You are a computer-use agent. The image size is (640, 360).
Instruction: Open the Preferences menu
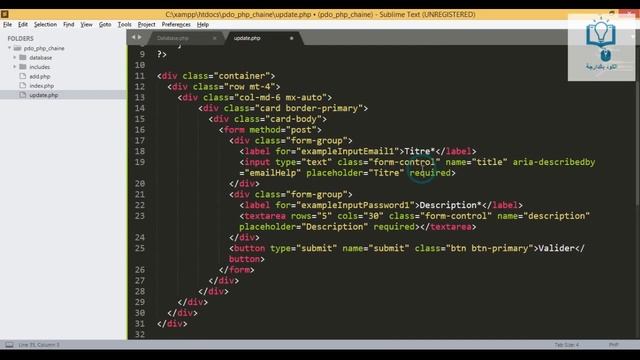click(176, 24)
